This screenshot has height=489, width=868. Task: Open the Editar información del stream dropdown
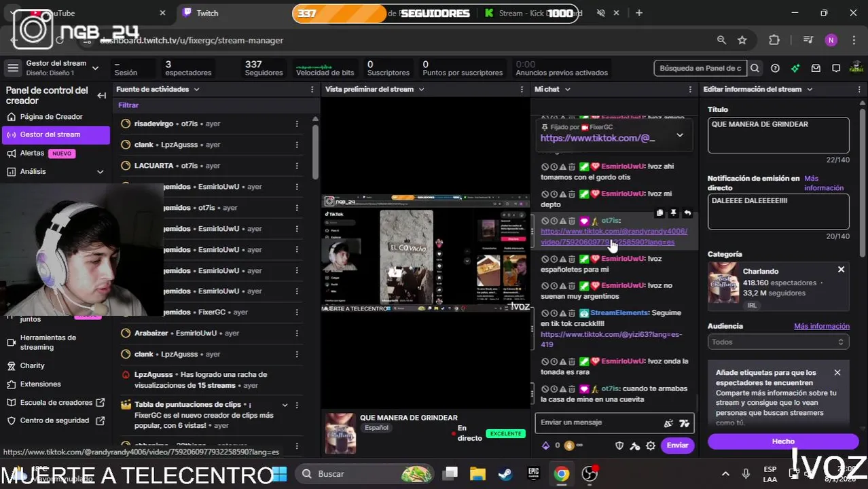tap(810, 89)
